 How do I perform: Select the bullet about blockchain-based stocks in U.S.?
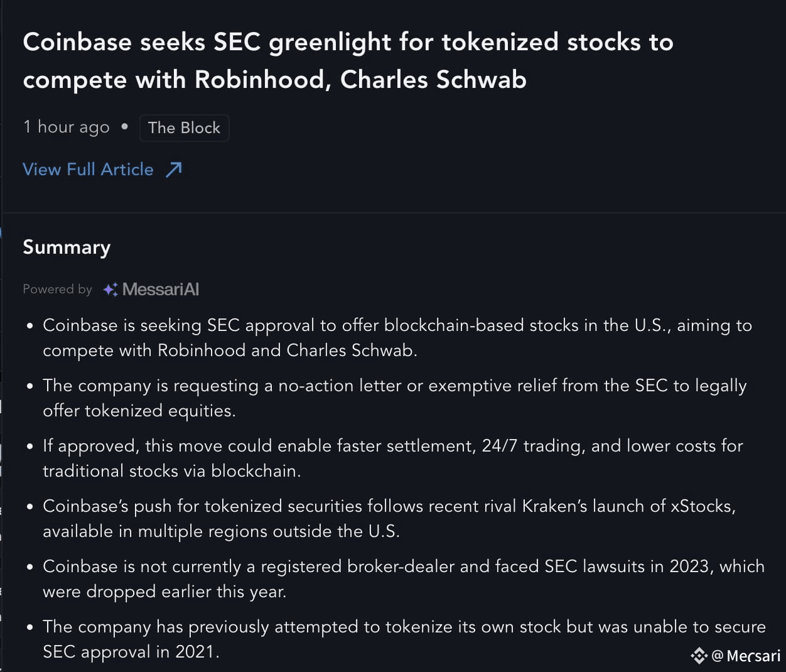click(397, 338)
